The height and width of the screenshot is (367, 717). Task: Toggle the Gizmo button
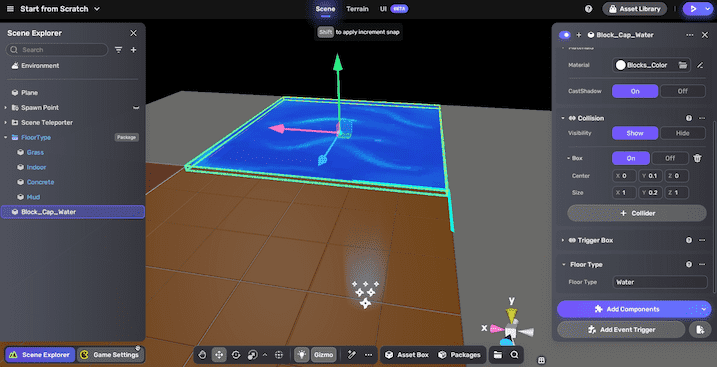[324, 355]
